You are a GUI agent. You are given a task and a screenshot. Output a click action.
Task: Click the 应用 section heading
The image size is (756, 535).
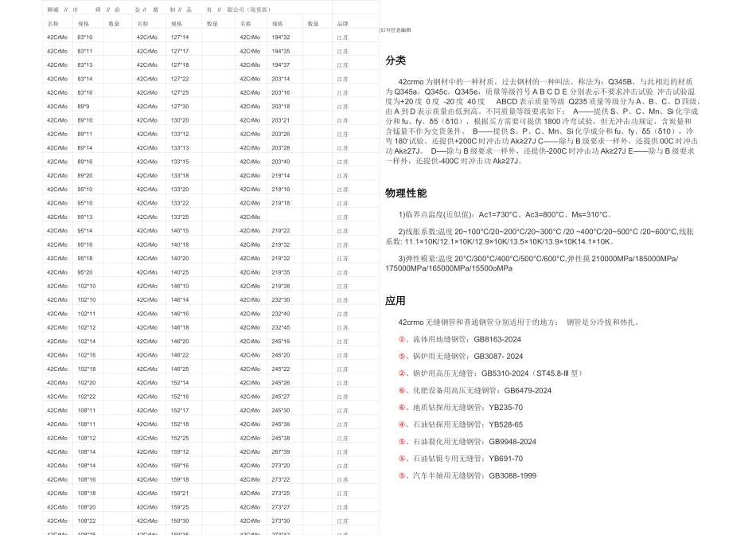[395, 301]
